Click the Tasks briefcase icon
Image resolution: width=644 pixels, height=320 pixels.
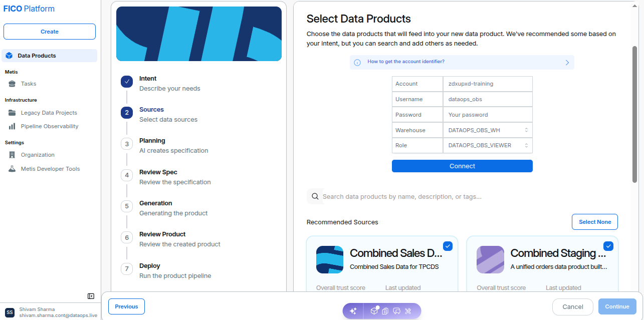tap(12, 84)
